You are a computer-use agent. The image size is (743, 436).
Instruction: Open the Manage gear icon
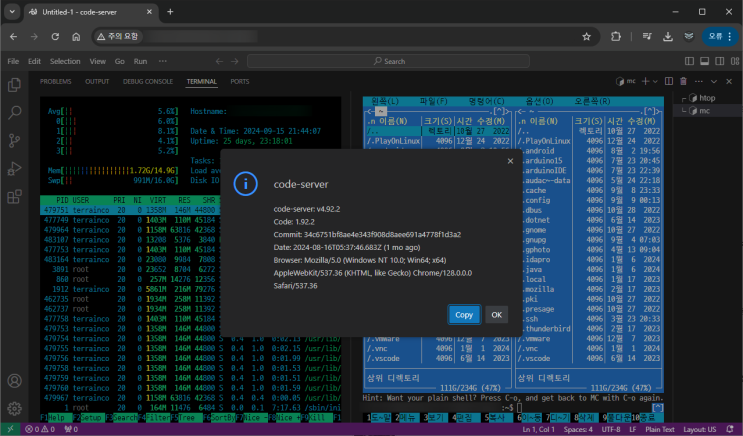click(x=14, y=408)
